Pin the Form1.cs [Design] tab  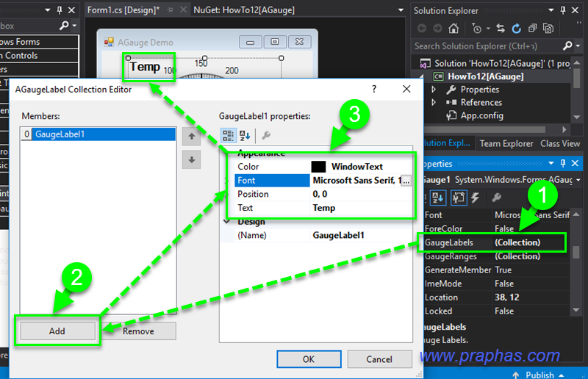171,10
